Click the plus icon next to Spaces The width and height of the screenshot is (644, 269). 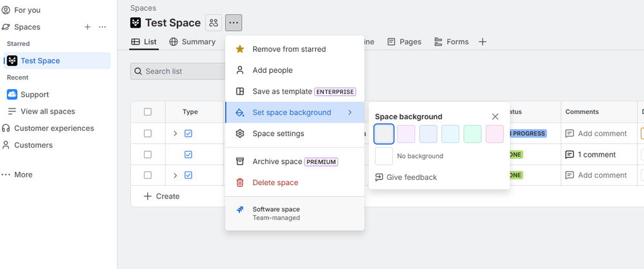click(x=87, y=27)
